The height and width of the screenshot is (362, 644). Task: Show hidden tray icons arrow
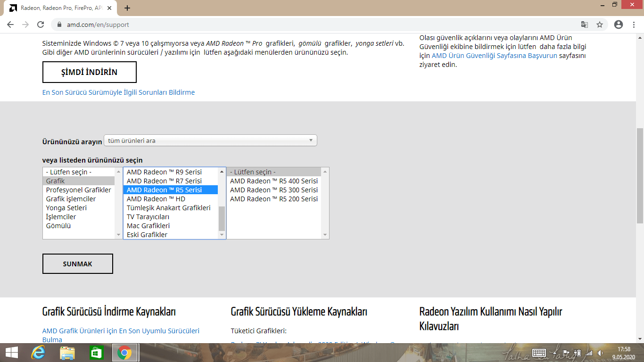[x=554, y=353]
